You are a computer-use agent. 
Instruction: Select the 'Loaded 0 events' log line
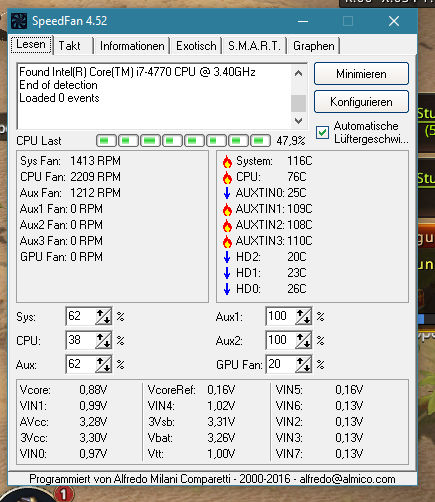click(x=59, y=98)
